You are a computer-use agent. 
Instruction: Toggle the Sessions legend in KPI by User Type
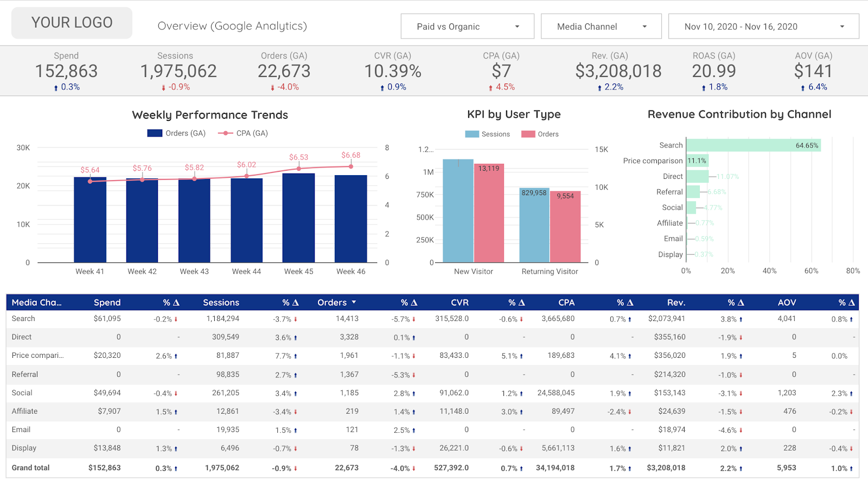(x=487, y=134)
